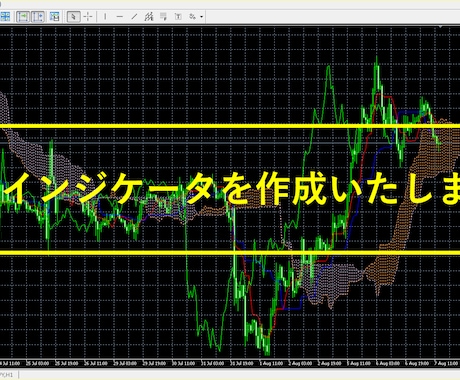Select the Vertical Line drawing tool
Screen dimensions: 460x380
[105, 16]
